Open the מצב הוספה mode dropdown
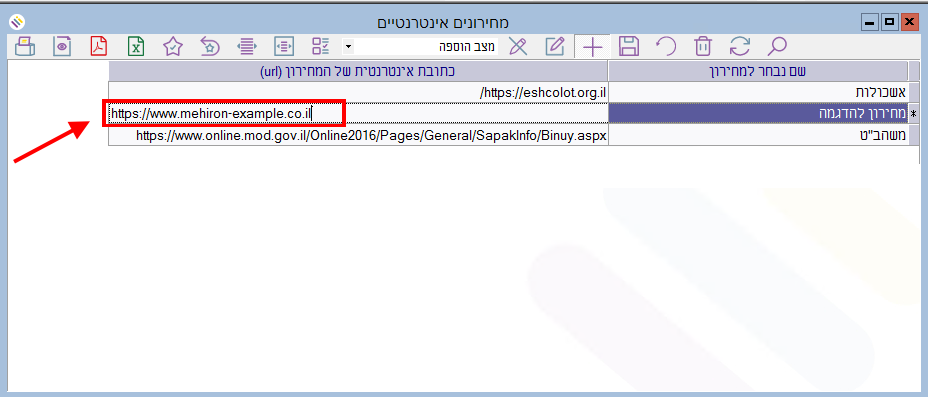The image size is (928, 397). tap(349, 47)
